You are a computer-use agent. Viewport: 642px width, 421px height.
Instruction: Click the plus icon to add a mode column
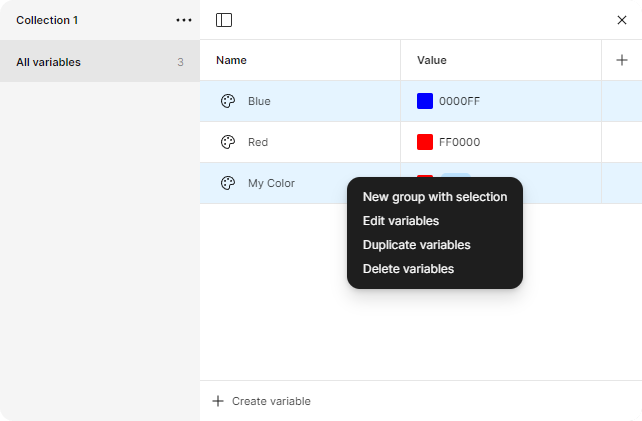[622, 60]
